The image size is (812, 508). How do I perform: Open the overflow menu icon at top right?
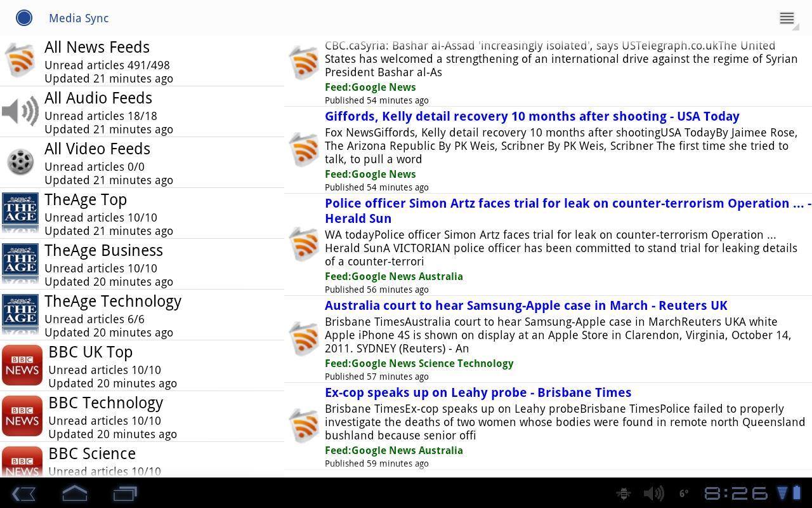click(787, 18)
